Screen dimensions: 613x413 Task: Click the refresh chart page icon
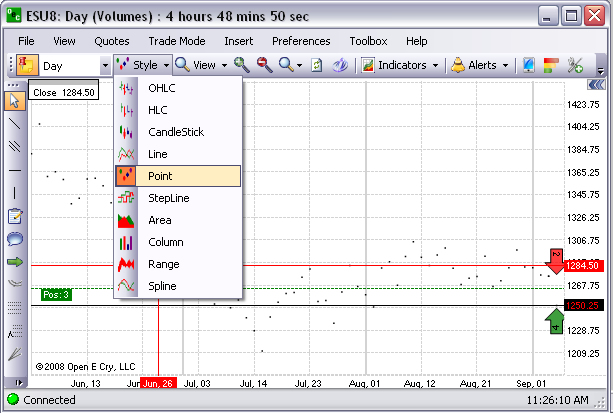tap(317, 65)
